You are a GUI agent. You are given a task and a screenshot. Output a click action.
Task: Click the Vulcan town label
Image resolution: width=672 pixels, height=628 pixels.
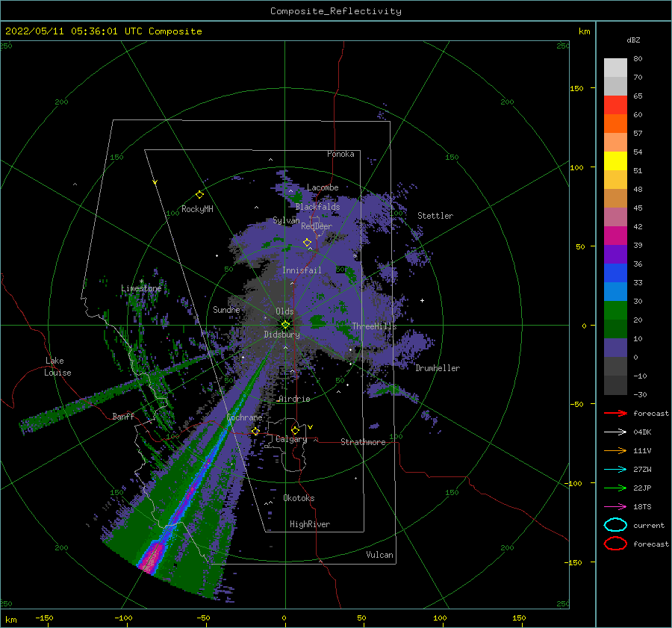[x=379, y=555]
